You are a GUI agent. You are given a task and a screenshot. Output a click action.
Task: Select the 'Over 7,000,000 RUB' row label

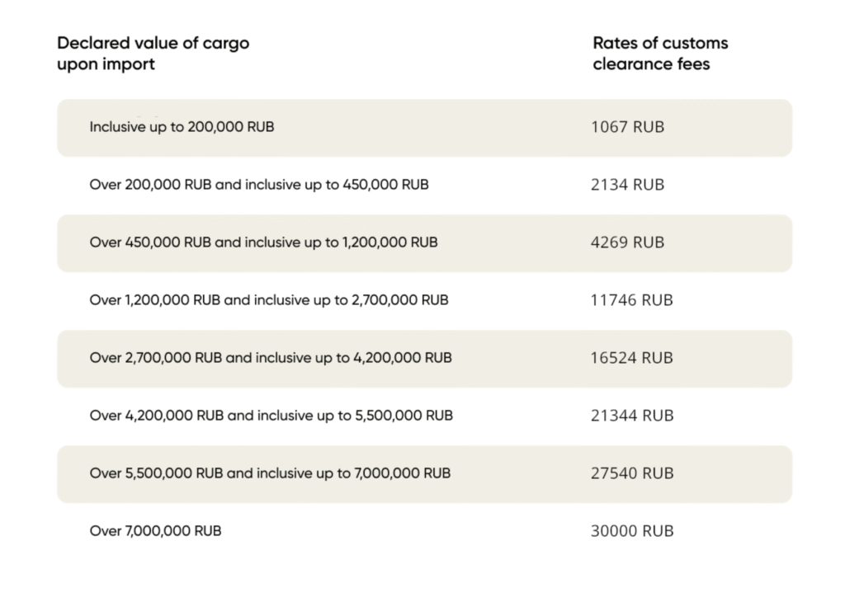155,531
